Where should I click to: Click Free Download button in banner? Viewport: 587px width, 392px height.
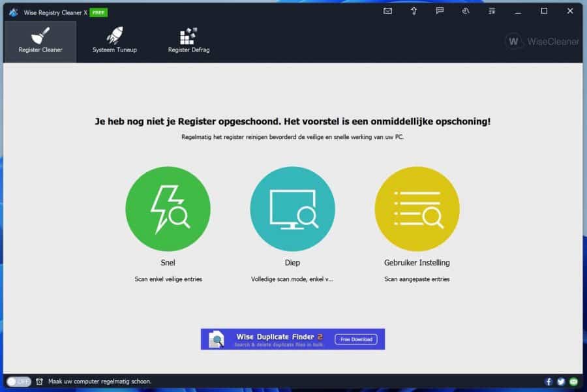click(356, 339)
